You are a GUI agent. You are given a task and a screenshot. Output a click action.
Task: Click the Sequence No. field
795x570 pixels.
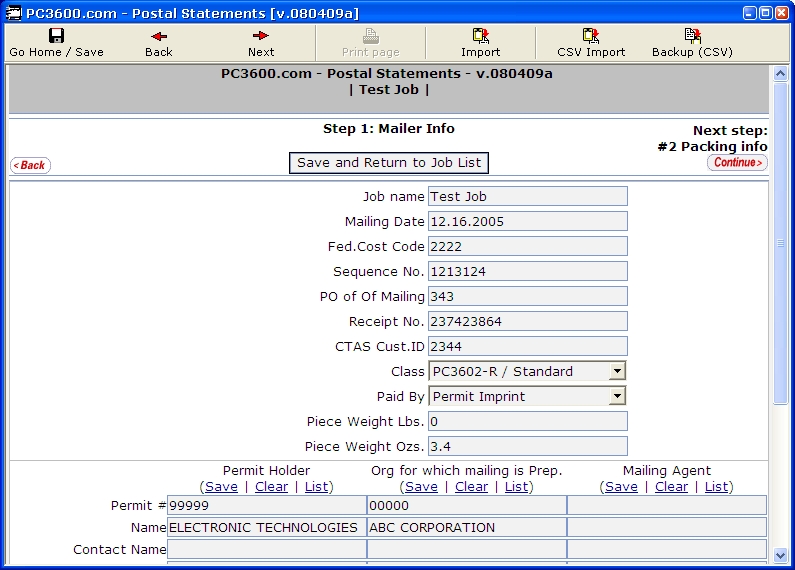click(528, 271)
